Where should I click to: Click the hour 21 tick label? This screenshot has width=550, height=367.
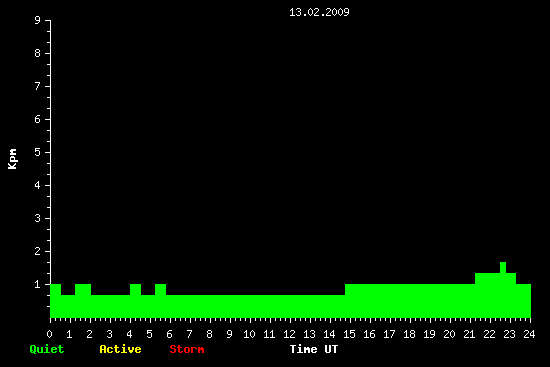click(469, 334)
